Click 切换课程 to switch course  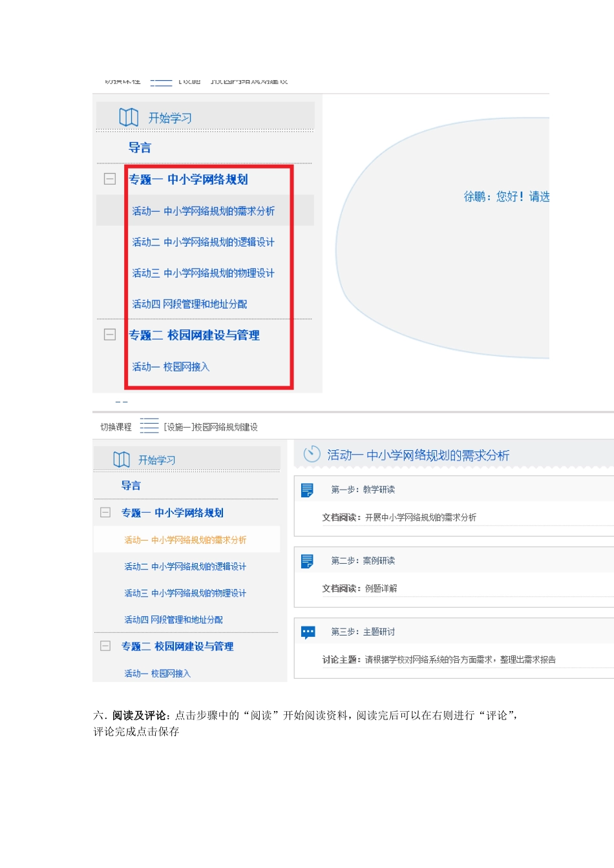pyautogui.click(x=116, y=427)
